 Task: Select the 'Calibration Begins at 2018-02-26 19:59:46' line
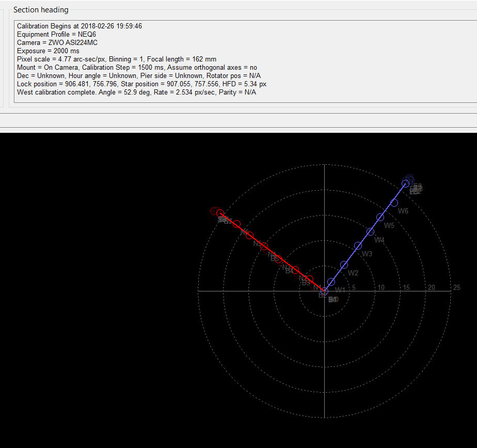(x=79, y=26)
